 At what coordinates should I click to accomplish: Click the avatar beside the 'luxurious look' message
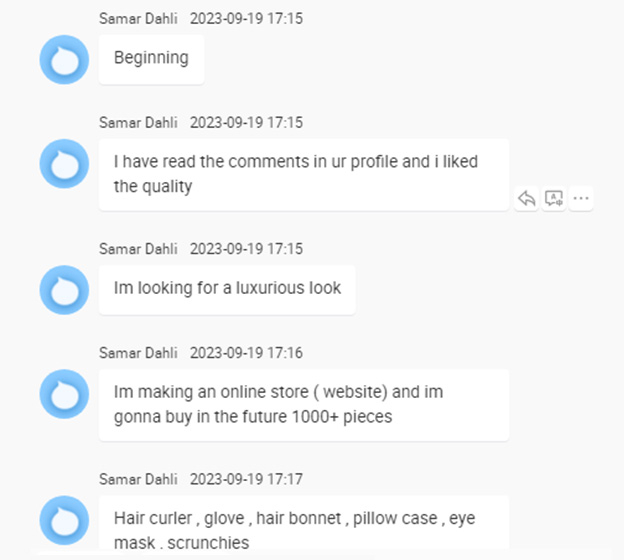[x=64, y=290]
